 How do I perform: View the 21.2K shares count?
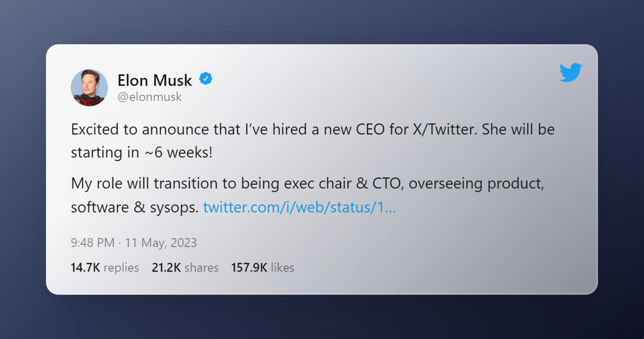point(166,268)
